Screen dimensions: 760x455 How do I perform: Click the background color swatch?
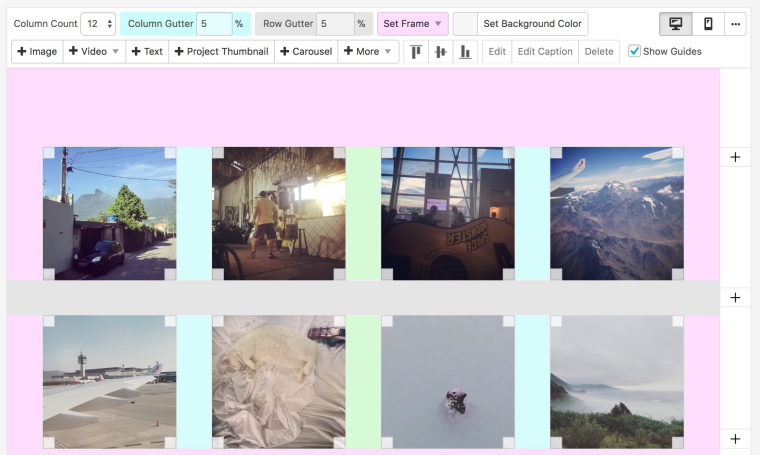pyautogui.click(x=464, y=24)
